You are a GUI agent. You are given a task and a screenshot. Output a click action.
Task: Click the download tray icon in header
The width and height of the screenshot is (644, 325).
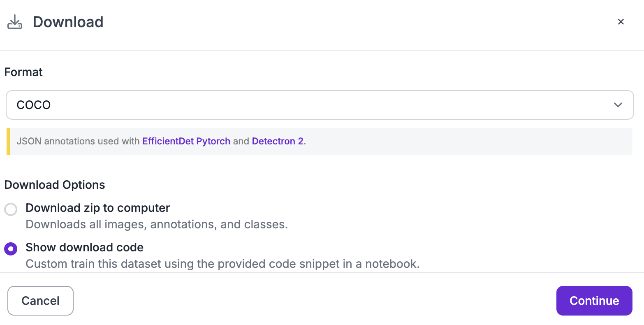coord(15,22)
